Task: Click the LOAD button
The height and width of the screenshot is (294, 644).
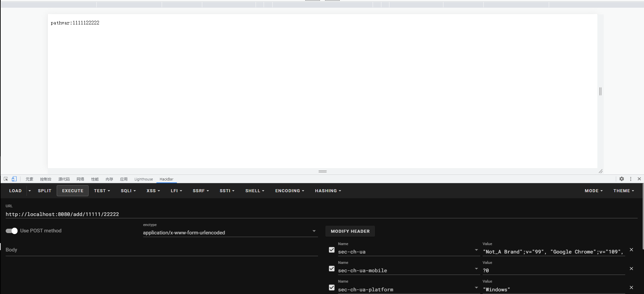Action: tap(15, 191)
